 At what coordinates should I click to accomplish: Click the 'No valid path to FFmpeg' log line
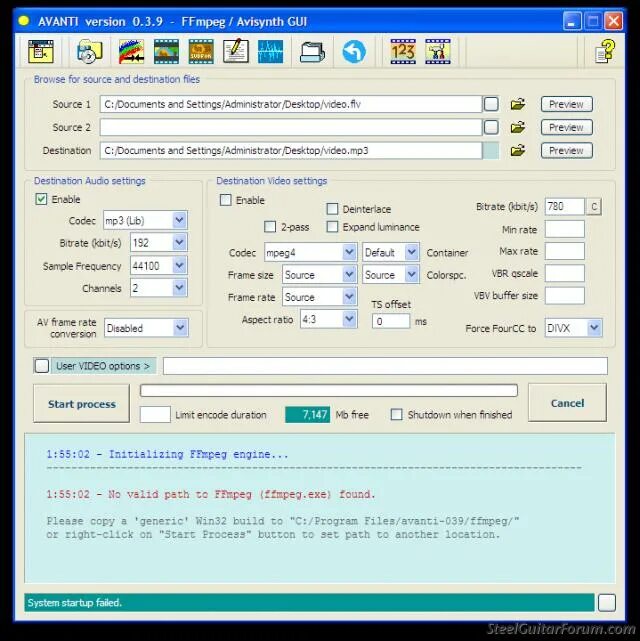(x=210, y=494)
